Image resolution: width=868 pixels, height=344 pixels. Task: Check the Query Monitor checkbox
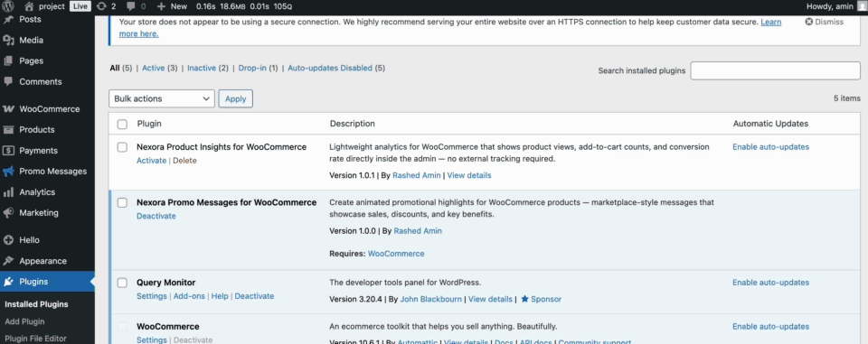point(122,283)
